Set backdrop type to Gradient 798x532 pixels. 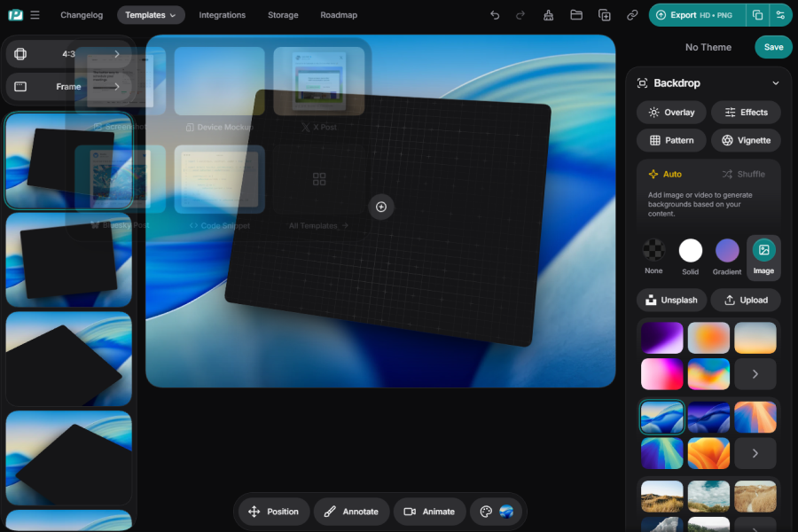727,256
